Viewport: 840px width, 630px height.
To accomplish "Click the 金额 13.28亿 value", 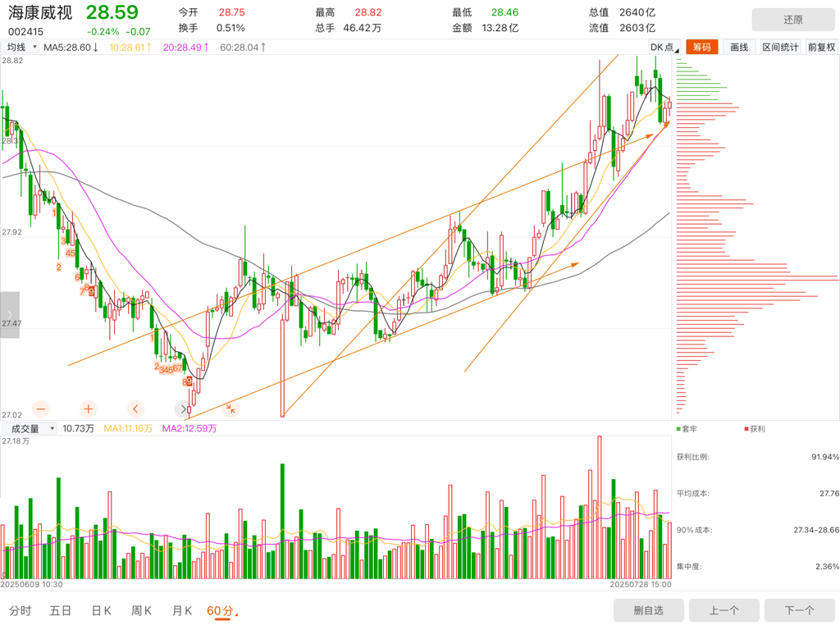I will click(500, 28).
